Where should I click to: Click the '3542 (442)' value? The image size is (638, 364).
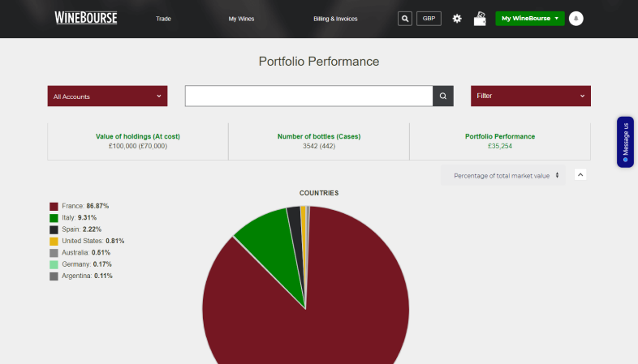[319, 146]
